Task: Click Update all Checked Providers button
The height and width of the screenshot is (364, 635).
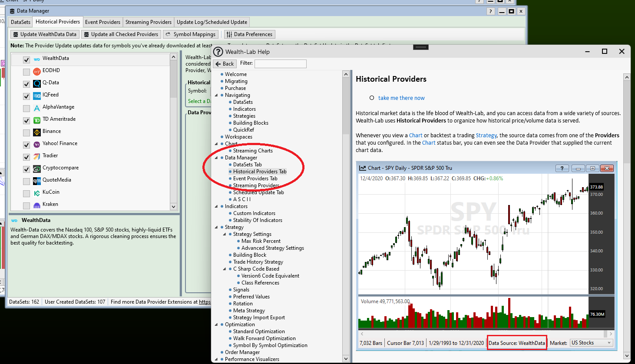Action: click(121, 34)
